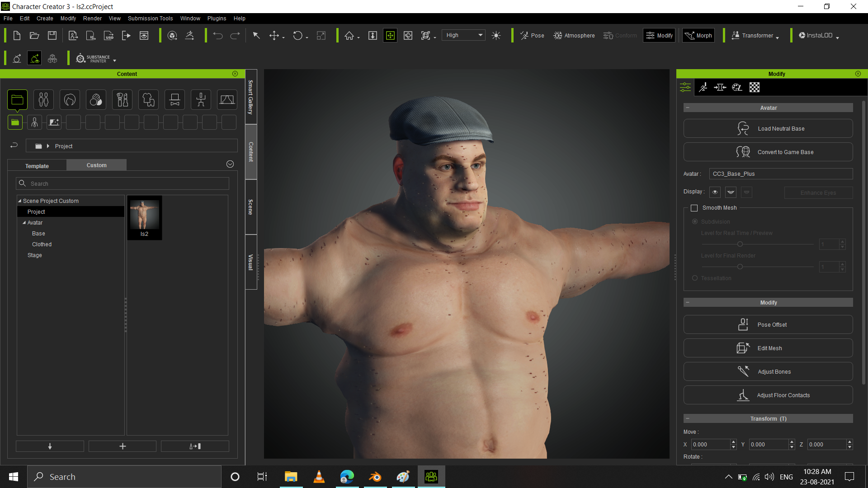
Task: Open VLC from the taskbar
Action: 319,477
